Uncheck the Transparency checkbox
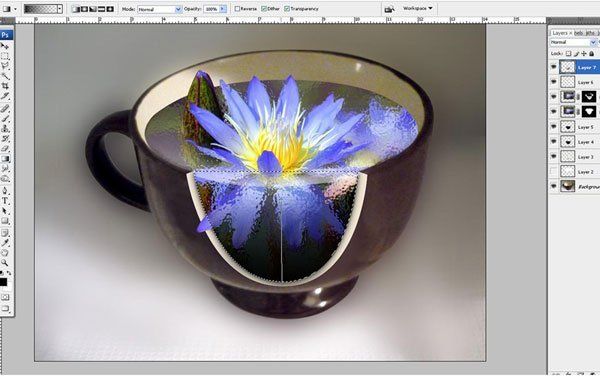Viewport: 600px width, 376px height. tap(287, 8)
